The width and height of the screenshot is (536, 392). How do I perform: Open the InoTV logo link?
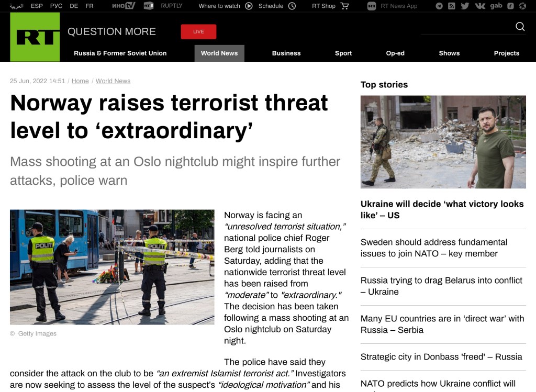[124, 6]
